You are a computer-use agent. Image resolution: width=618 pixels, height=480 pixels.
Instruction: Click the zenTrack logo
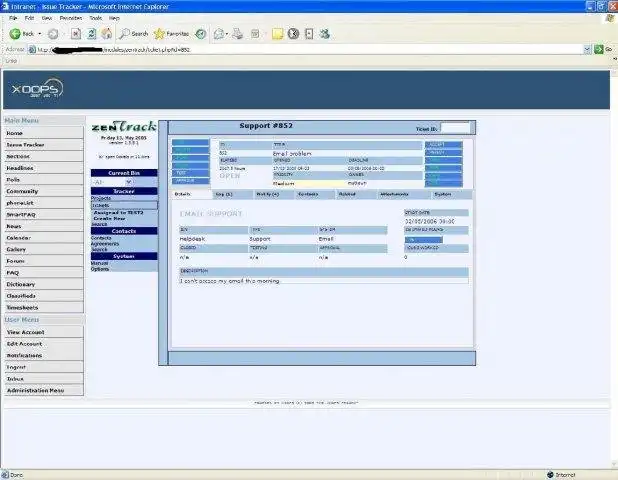tap(124, 127)
